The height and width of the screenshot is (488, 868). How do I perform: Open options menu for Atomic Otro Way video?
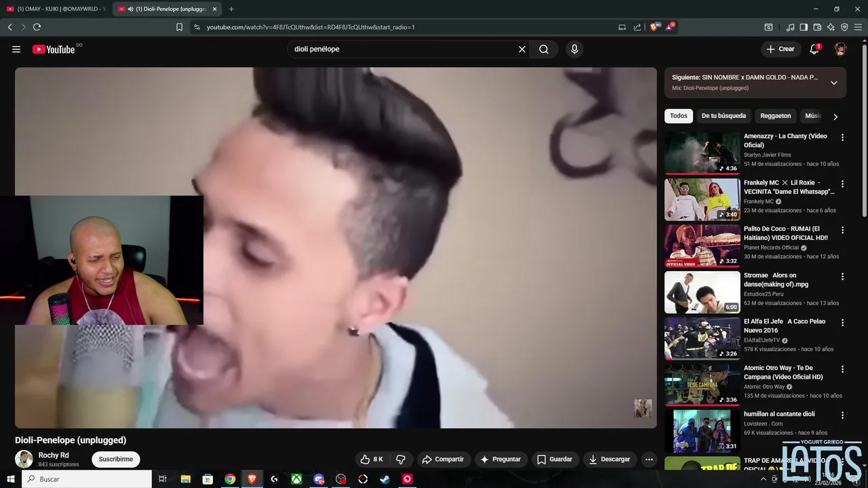coord(843,369)
